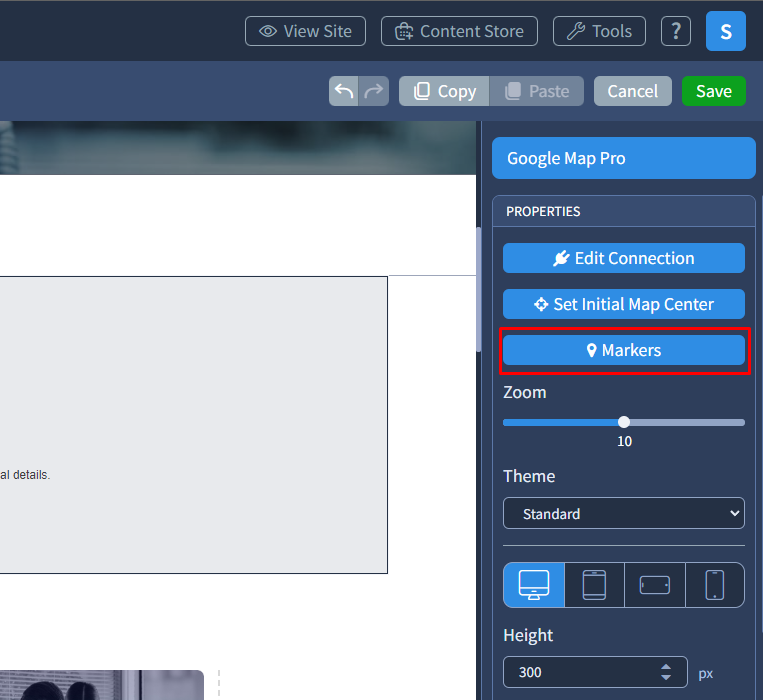
Task: Focus the Height input field
Action: (x=595, y=672)
